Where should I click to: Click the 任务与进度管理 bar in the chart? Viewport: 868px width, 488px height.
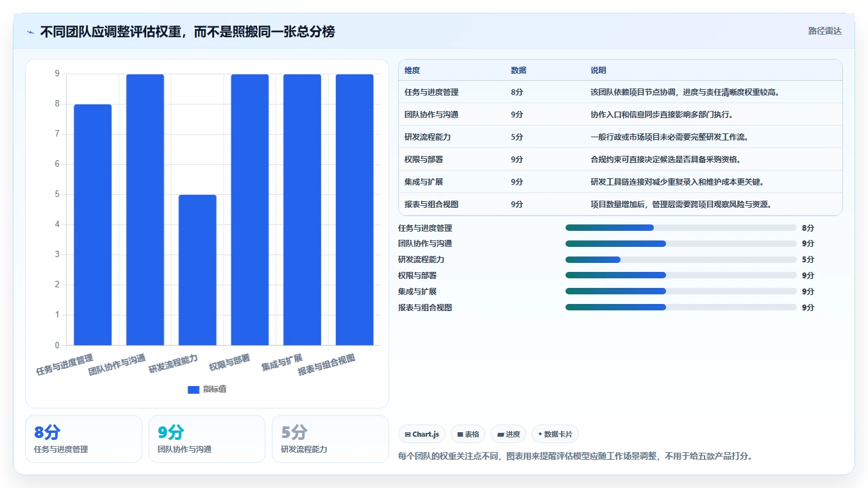pos(93,224)
